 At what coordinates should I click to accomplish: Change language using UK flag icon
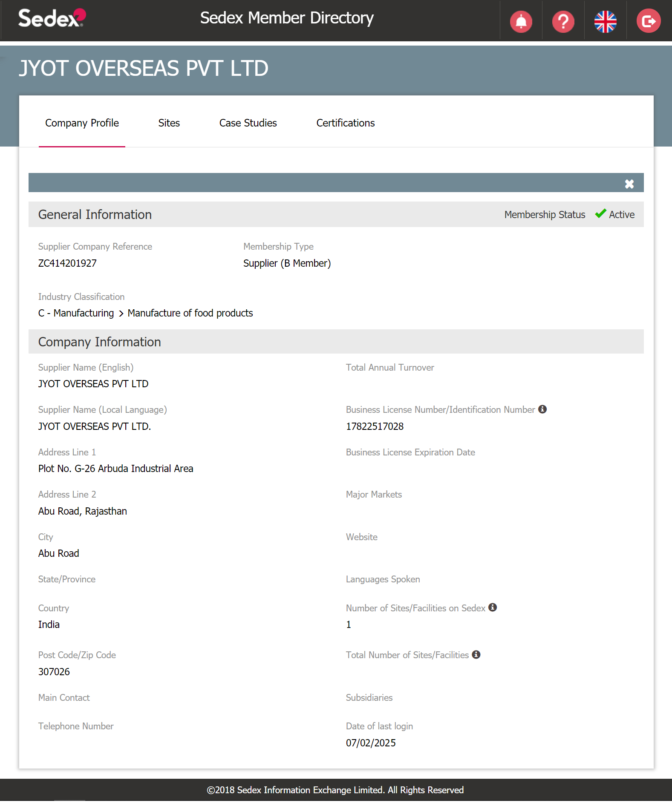tap(605, 21)
